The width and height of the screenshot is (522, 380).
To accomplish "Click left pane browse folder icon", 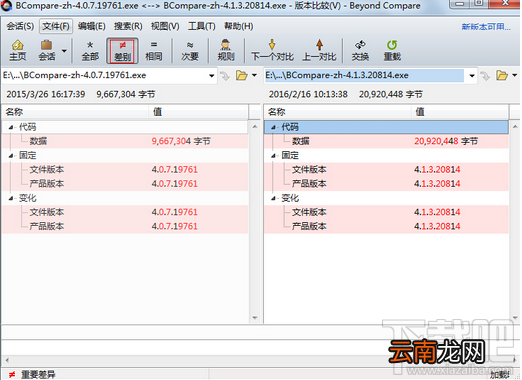I will tap(242, 76).
